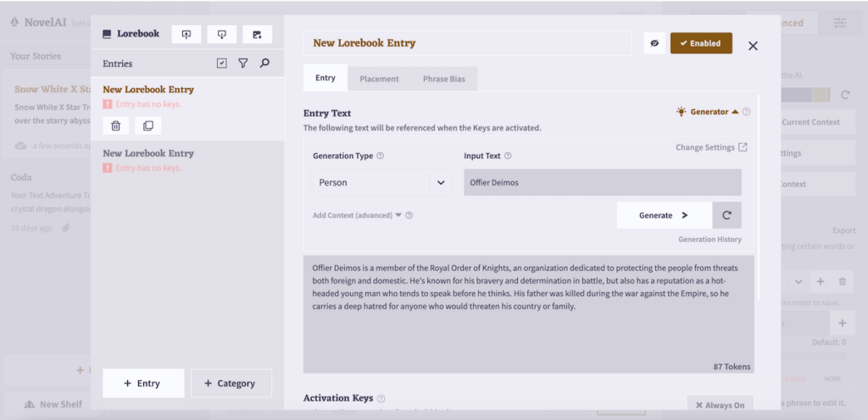Open Change Settings link
Viewport: 868px width, 420px height.
[x=711, y=147]
